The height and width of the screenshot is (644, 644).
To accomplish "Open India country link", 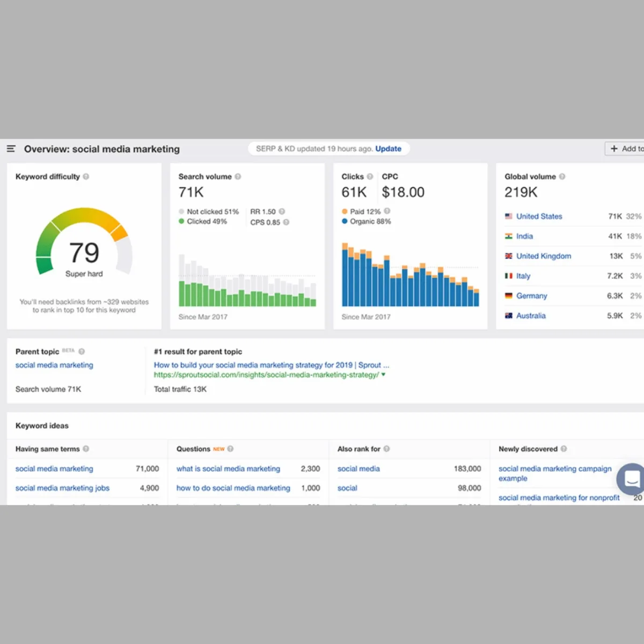I will click(524, 236).
